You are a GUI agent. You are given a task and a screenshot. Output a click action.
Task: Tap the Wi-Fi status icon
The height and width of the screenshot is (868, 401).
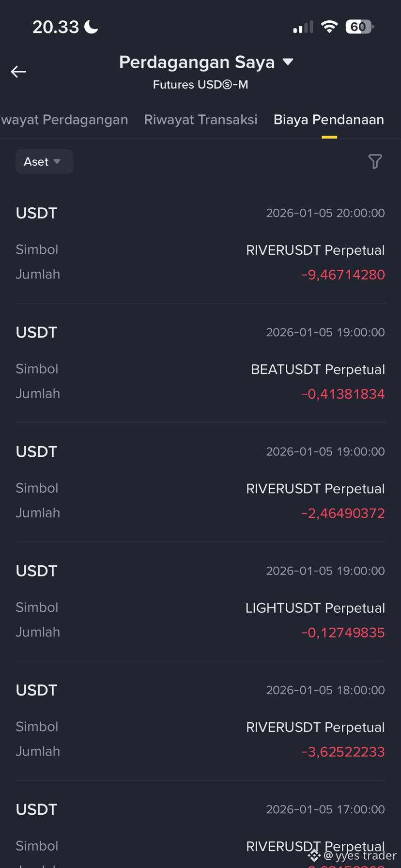pos(329,27)
